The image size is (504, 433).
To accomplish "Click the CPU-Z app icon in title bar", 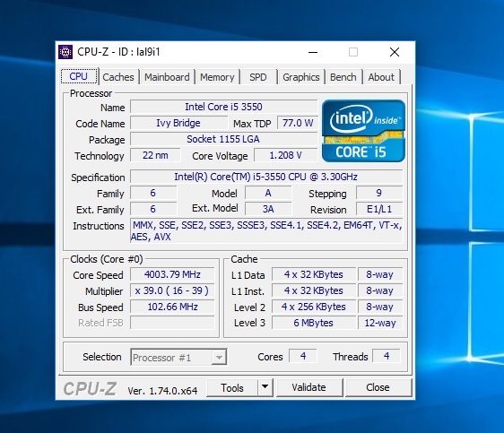I will 65,52.
